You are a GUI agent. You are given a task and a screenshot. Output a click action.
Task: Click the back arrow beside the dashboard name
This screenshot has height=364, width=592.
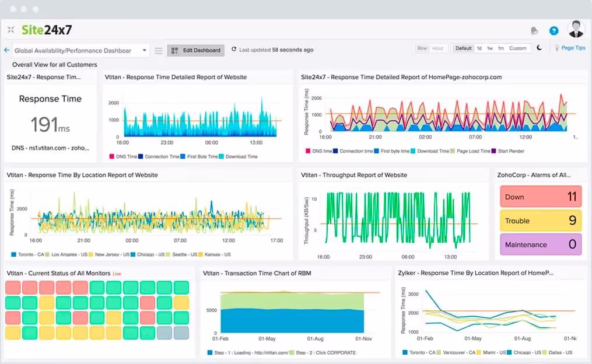(x=6, y=50)
